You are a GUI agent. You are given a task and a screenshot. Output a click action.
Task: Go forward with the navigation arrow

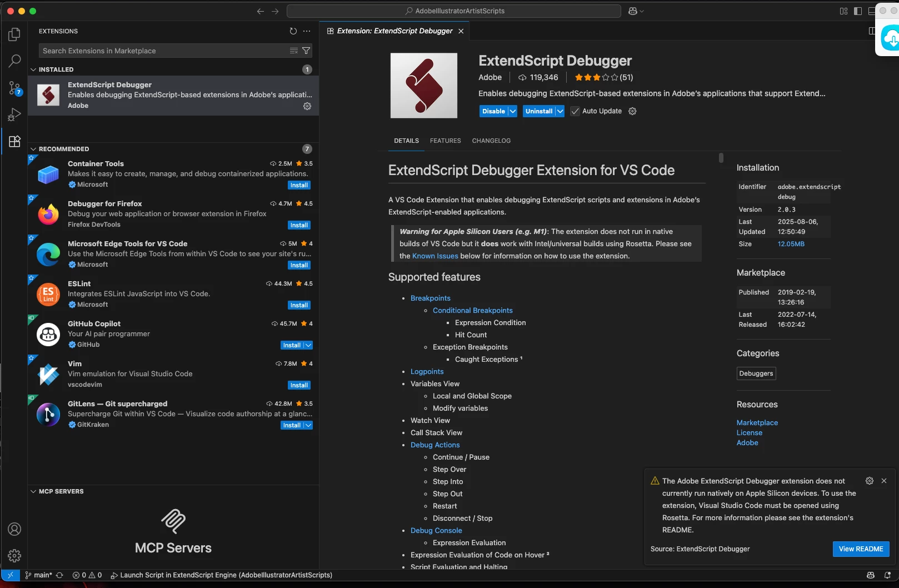pyautogui.click(x=275, y=11)
